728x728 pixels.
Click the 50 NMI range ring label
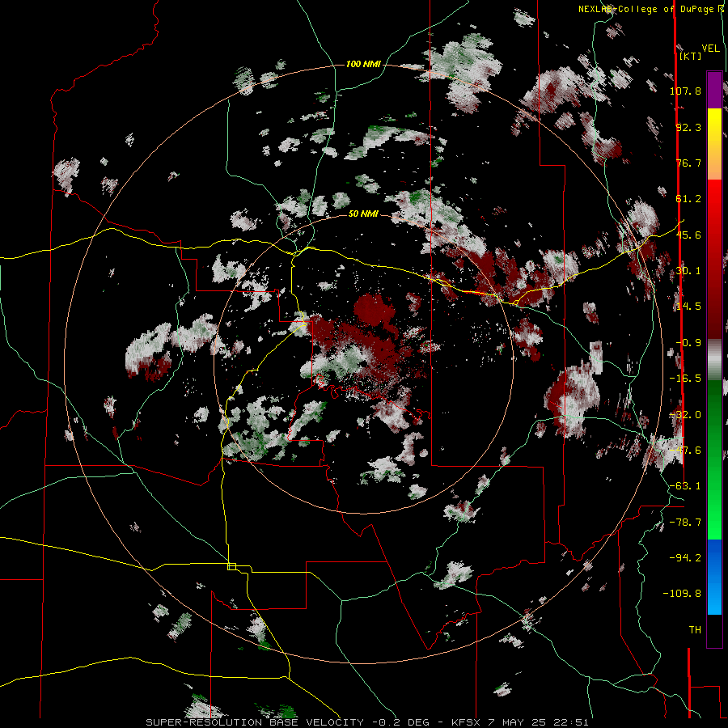pos(363,214)
